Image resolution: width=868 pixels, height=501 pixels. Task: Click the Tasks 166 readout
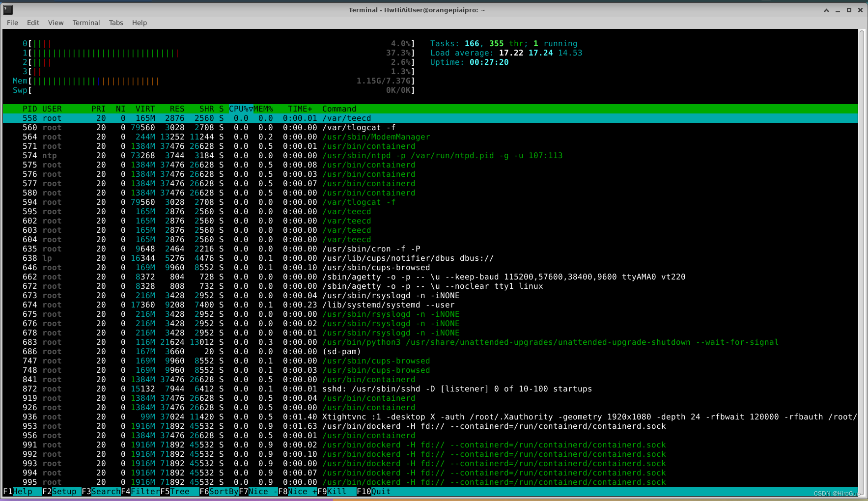504,44
